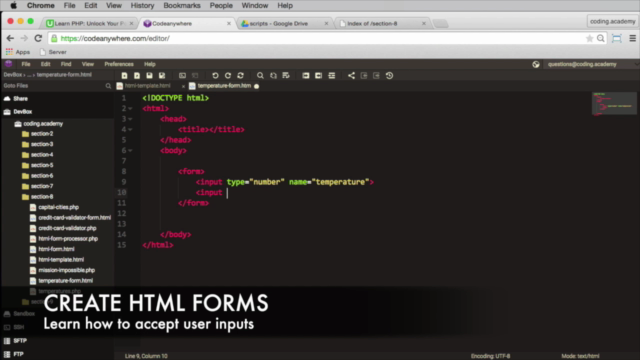Click the Chrome zoom magnifier icon in the address bar
640x360 pixels.
pos(600,38)
